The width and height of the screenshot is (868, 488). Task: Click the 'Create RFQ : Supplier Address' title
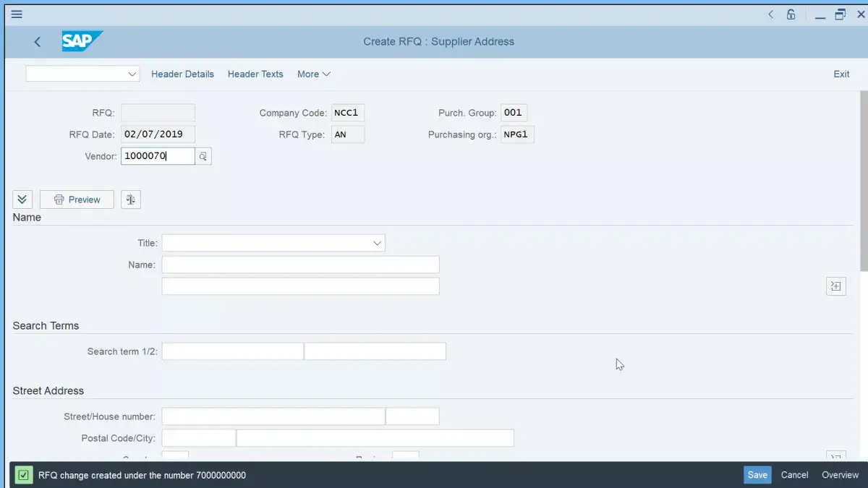439,41
